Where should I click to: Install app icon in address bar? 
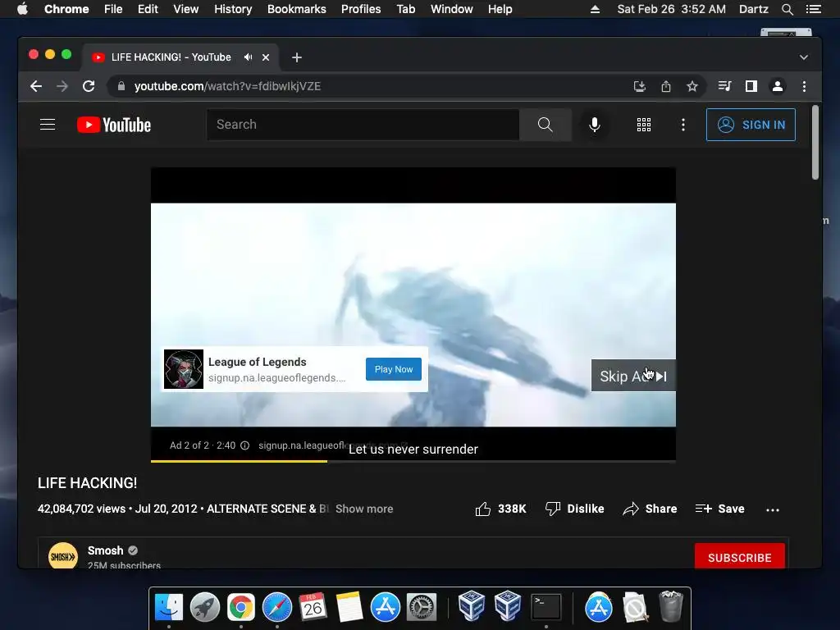[639, 86]
